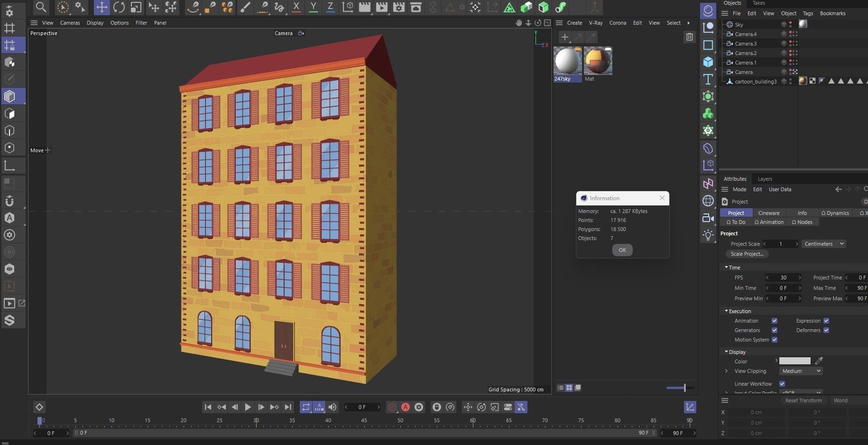Viewport: 868px width, 445px height.
Task: Toggle X axis lock
Action: (296, 7)
